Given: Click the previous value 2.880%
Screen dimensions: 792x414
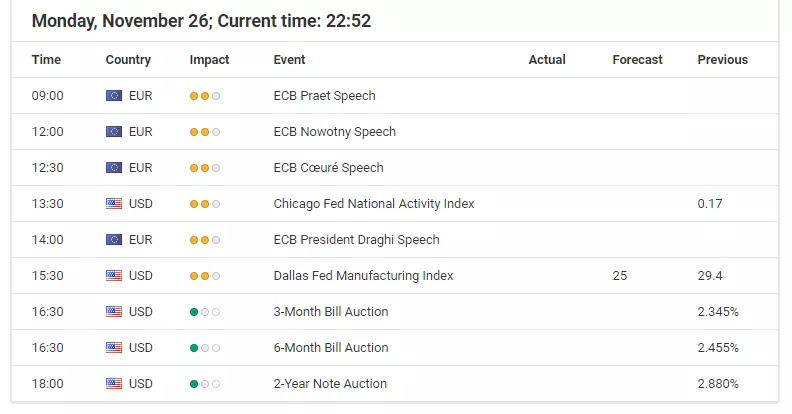Looking at the screenshot, I should point(718,384).
